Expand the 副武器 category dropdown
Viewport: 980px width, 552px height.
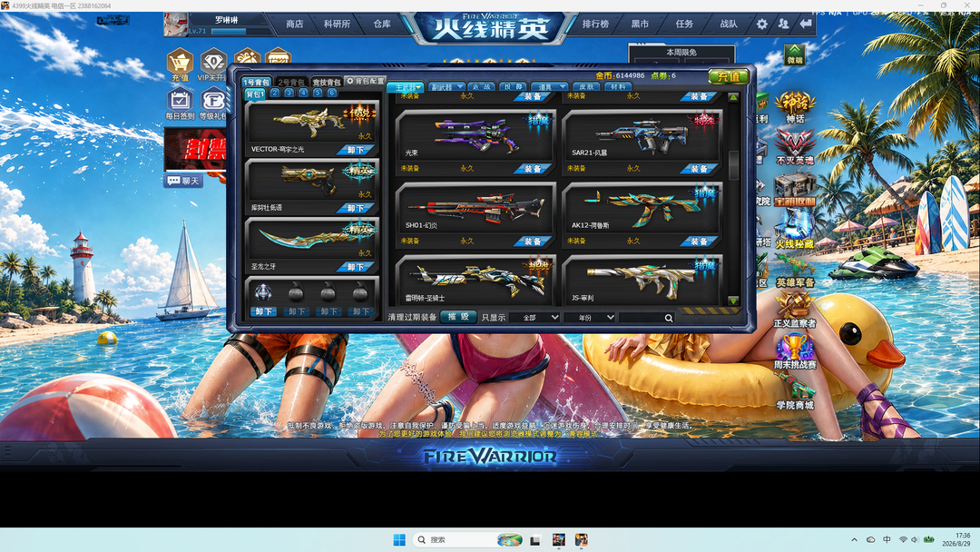click(446, 87)
